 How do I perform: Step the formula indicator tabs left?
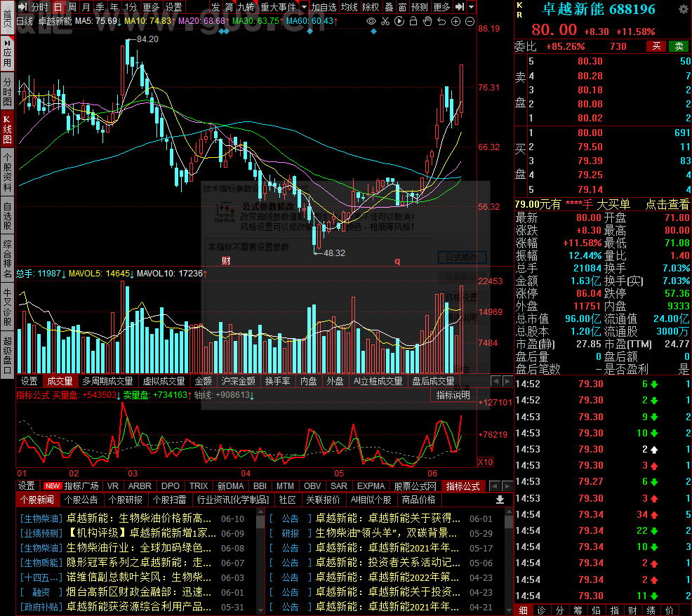pyautogui.click(x=495, y=486)
